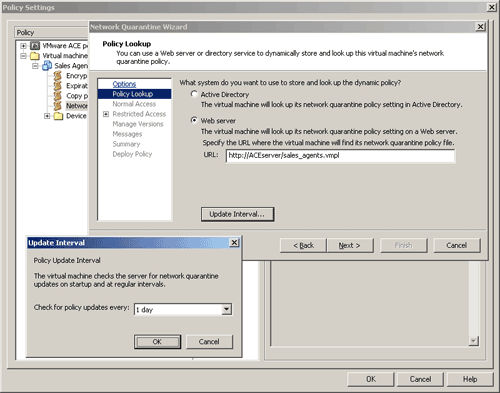Image resolution: width=500 pixels, height=393 pixels.
Task: Click the scroll down arrow in Policy Settings pane
Action: point(473,341)
